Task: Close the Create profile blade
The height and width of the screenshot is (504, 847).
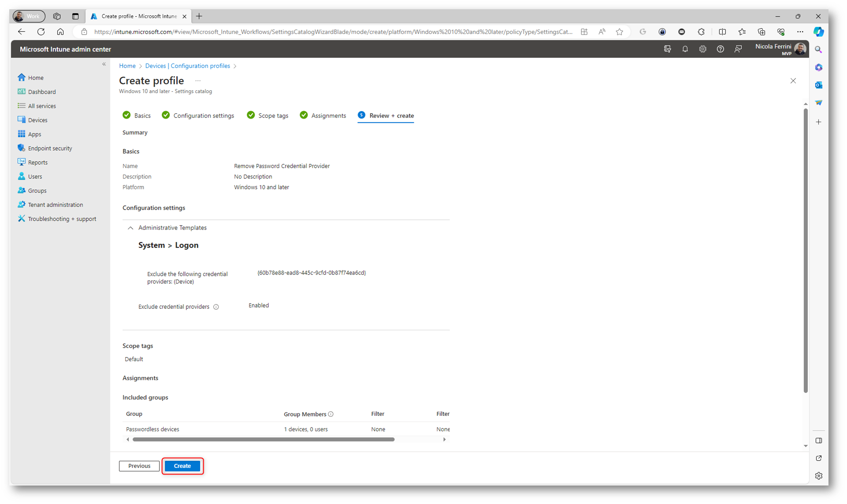Action: point(793,81)
